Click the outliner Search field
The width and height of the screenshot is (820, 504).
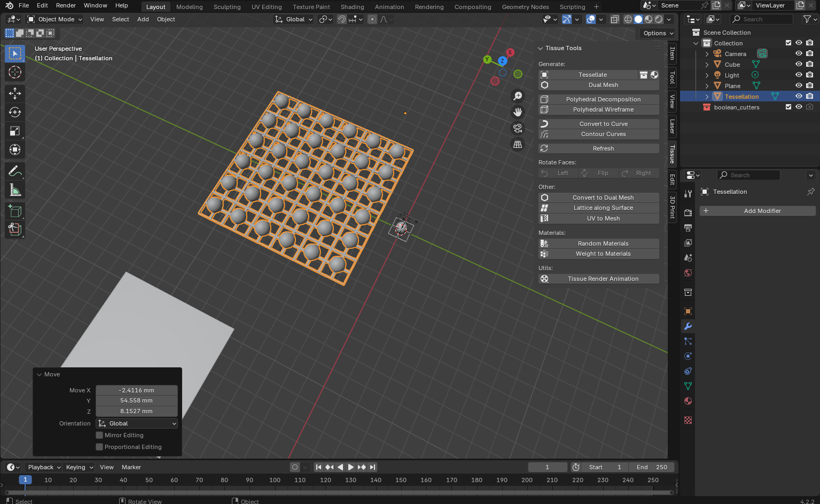click(761, 19)
